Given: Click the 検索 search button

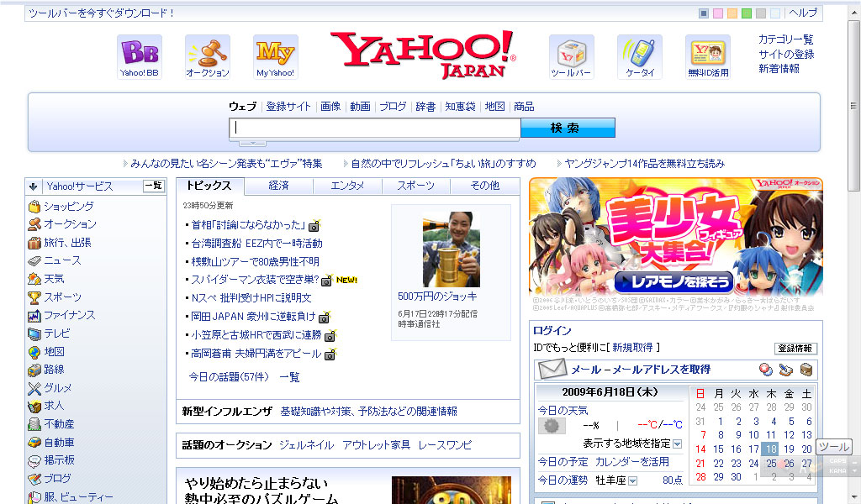Looking at the screenshot, I should 568,128.
